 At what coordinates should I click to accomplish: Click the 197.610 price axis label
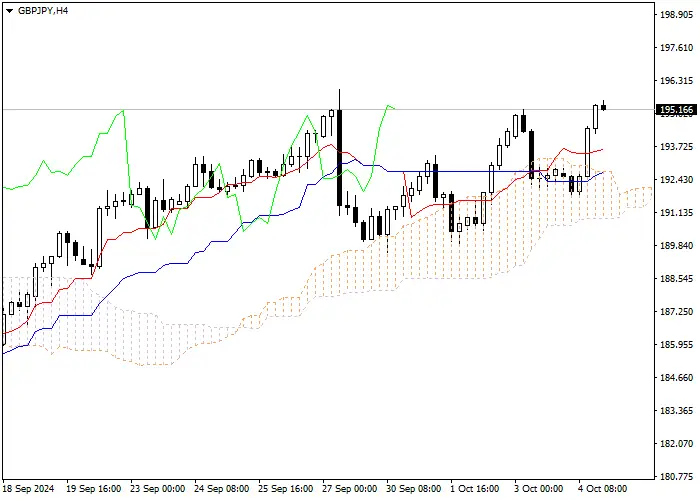676,48
